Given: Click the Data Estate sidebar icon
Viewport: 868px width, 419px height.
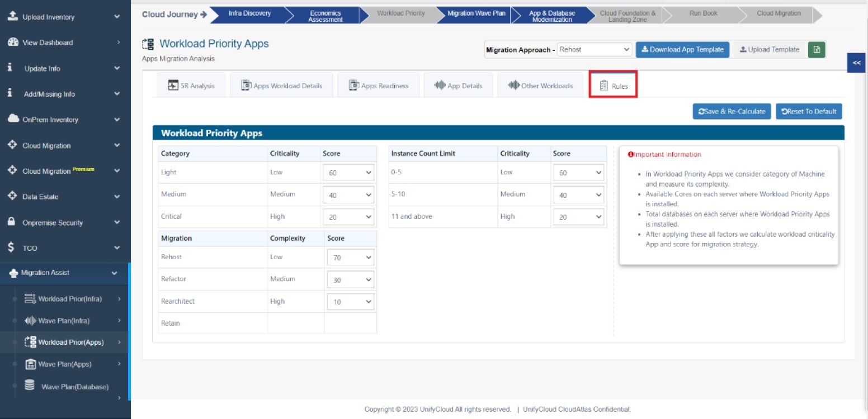Looking at the screenshot, I should [12, 196].
